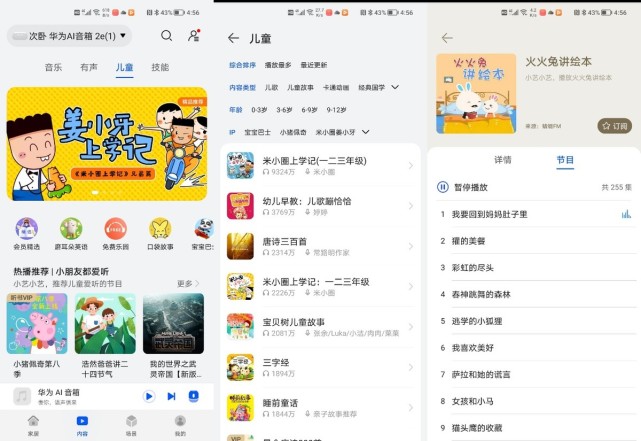This screenshot has width=641, height=441.
Task: Open the 浩然爸爸讲二十四节气 cover thumbnail
Action: click(x=105, y=323)
